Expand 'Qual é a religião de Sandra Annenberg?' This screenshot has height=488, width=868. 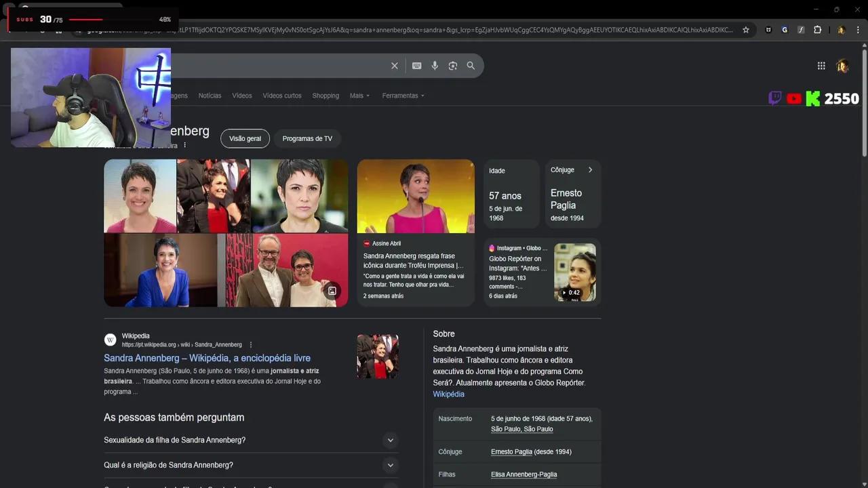coord(251,466)
